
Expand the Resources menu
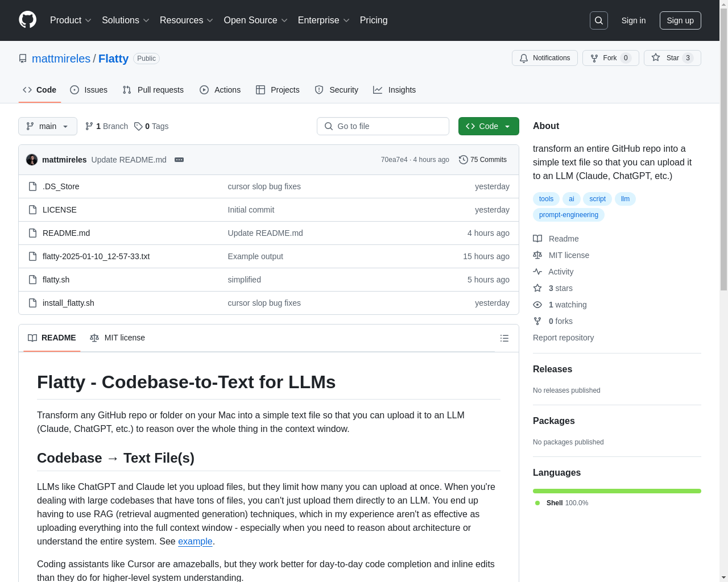[187, 20]
